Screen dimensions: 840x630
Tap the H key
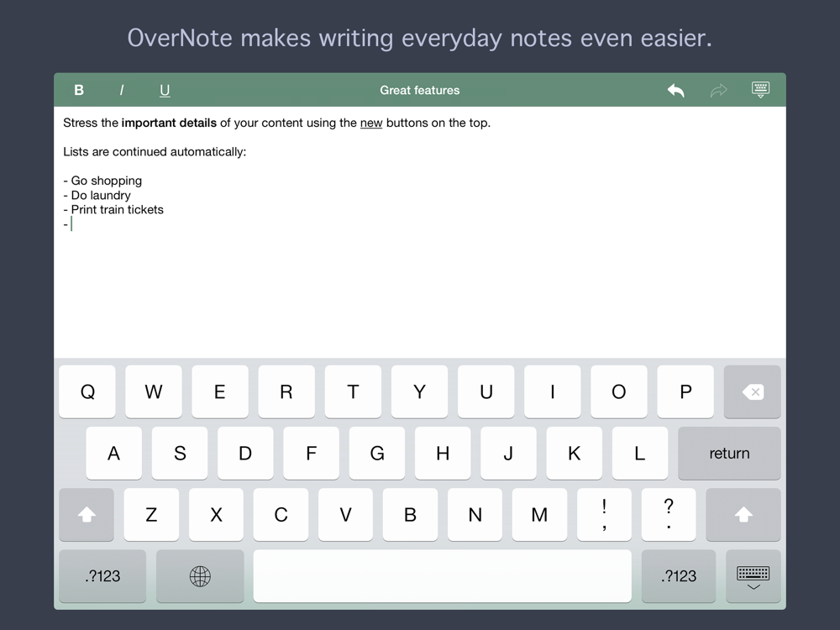click(443, 454)
